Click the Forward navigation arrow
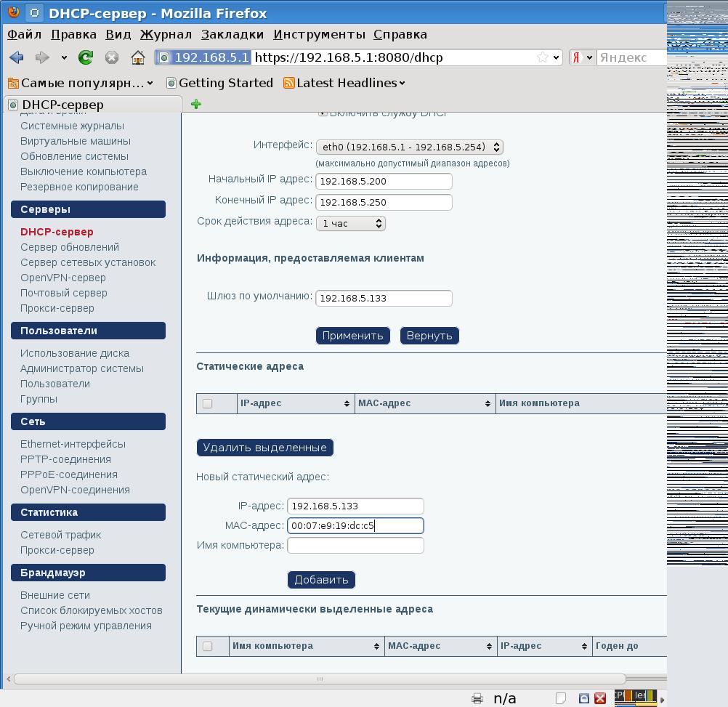This screenshot has height=707, width=728. 42,57
